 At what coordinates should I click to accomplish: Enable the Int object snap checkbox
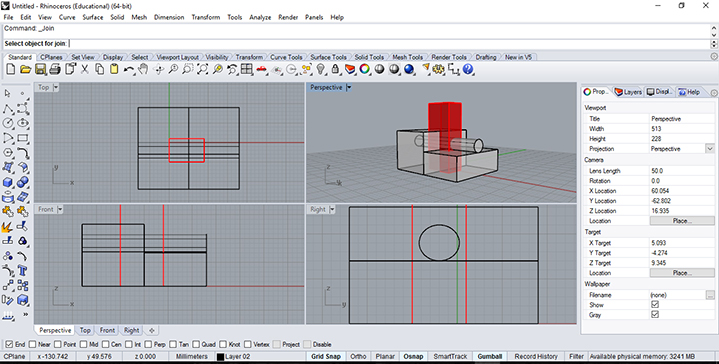tap(128, 344)
